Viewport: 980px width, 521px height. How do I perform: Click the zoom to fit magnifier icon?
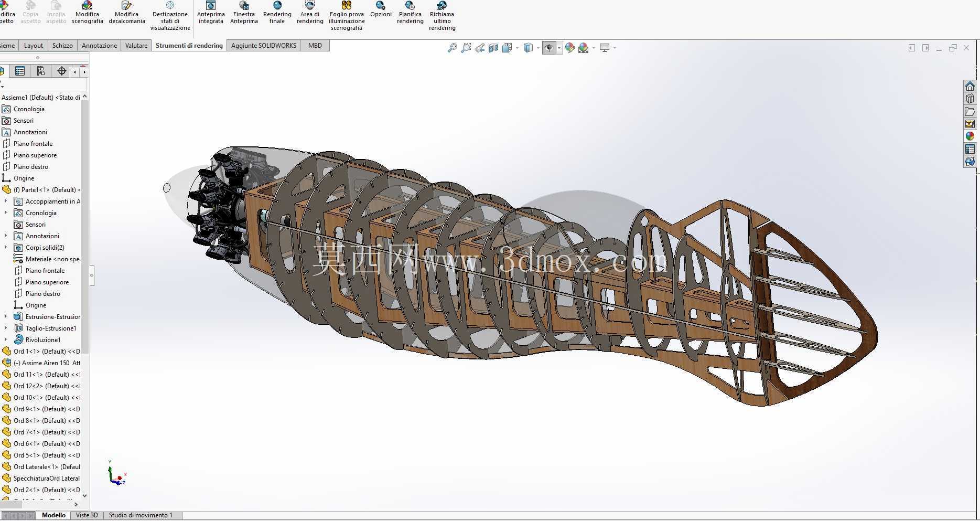coord(452,48)
